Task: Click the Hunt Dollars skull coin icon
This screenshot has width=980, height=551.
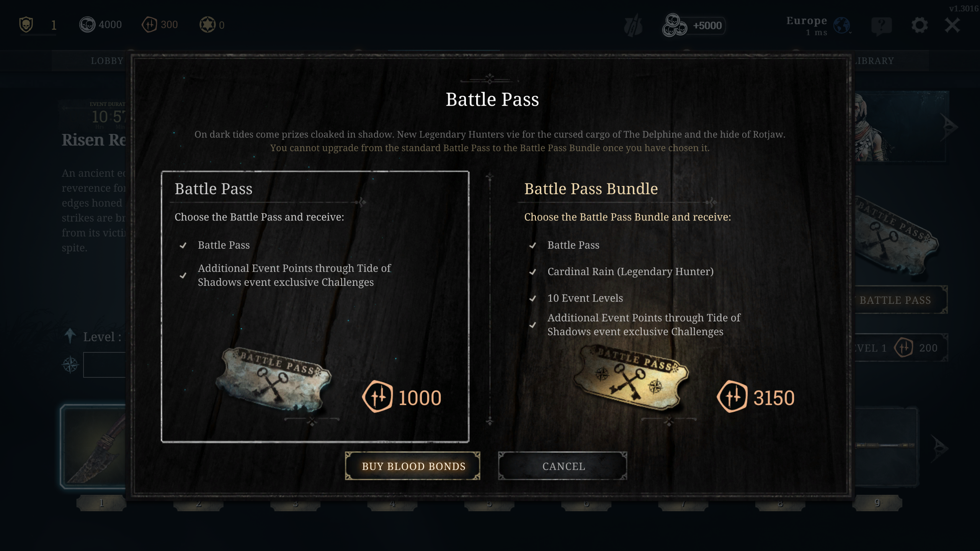Action: [87, 25]
